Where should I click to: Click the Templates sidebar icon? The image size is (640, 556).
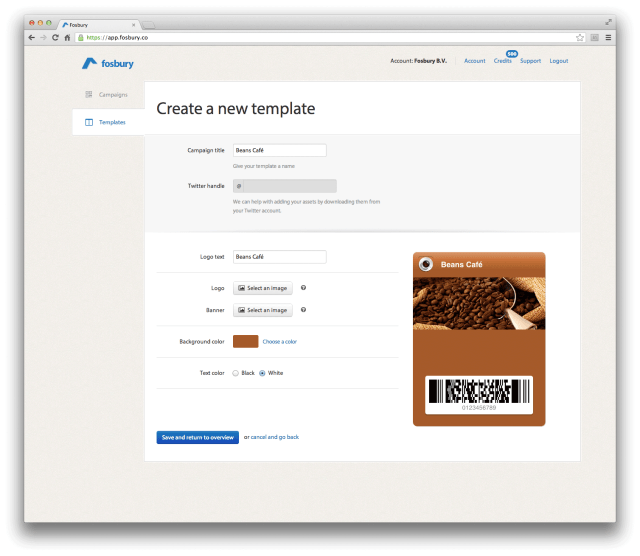(89, 122)
